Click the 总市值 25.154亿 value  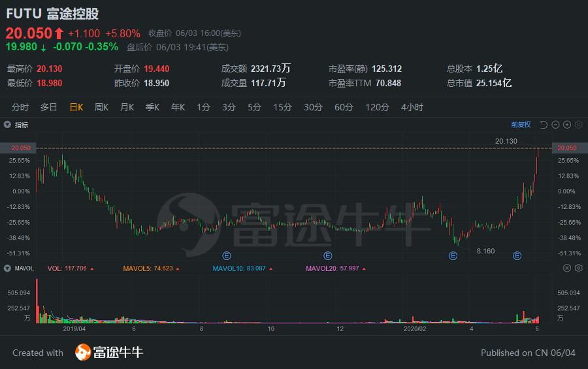[493, 82]
